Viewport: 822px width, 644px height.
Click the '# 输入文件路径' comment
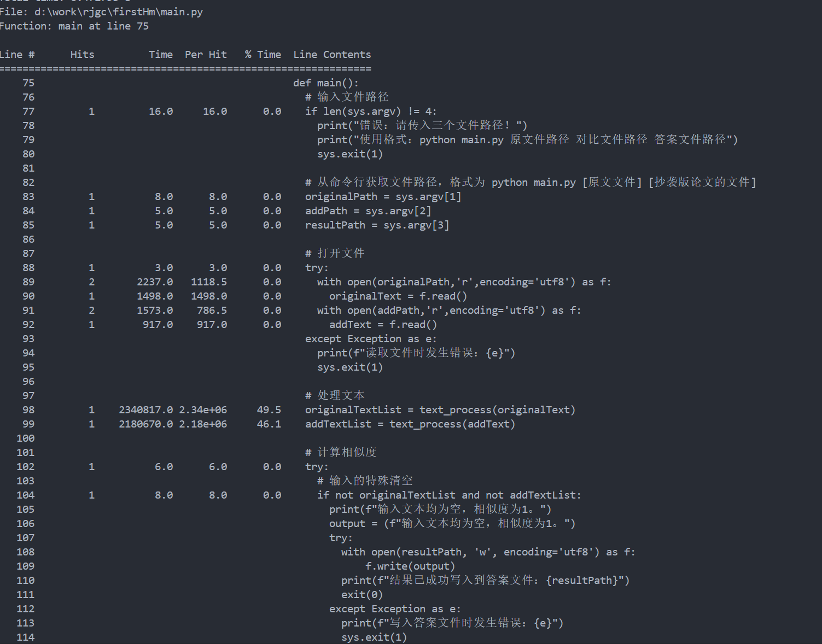coord(347,97)
